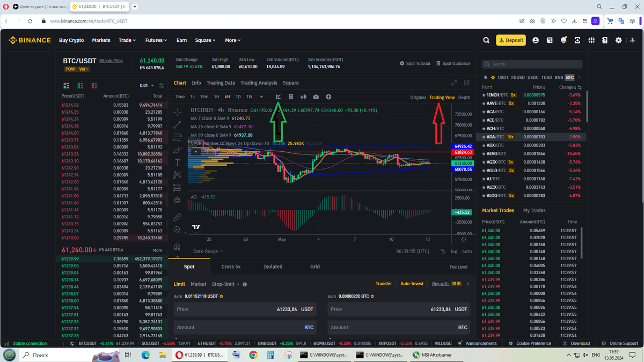Show only buy orders in order book
Screen dimensions: 644x362
[80, 85]
